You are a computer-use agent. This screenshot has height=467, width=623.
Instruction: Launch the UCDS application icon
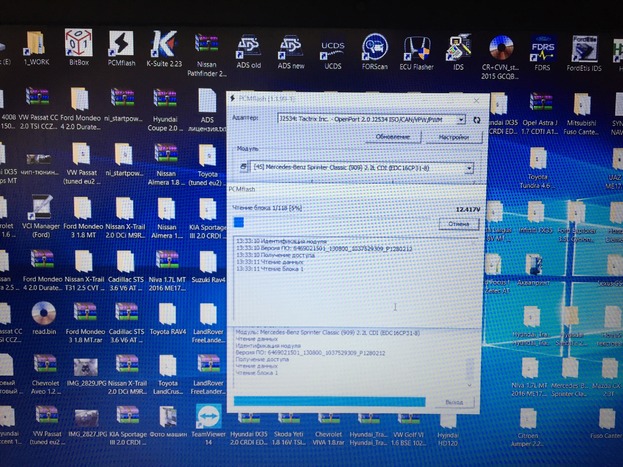[333, 48]
